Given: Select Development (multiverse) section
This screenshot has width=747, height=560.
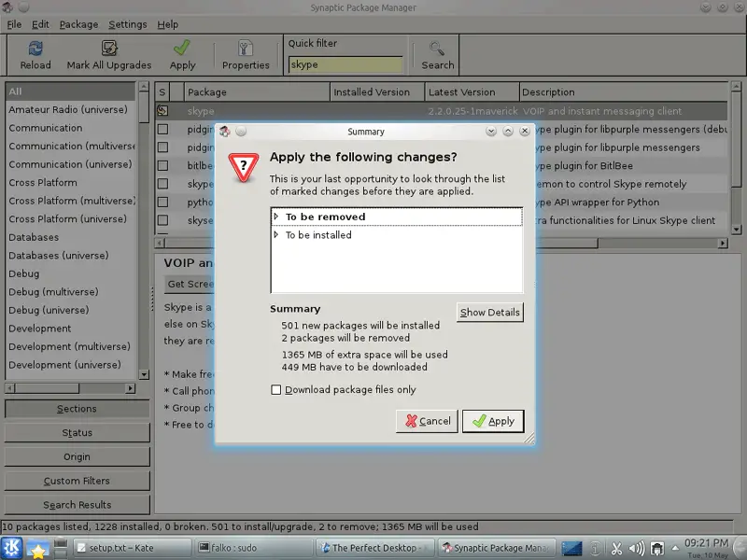Looking at the screenshot, I should [71, 346].
